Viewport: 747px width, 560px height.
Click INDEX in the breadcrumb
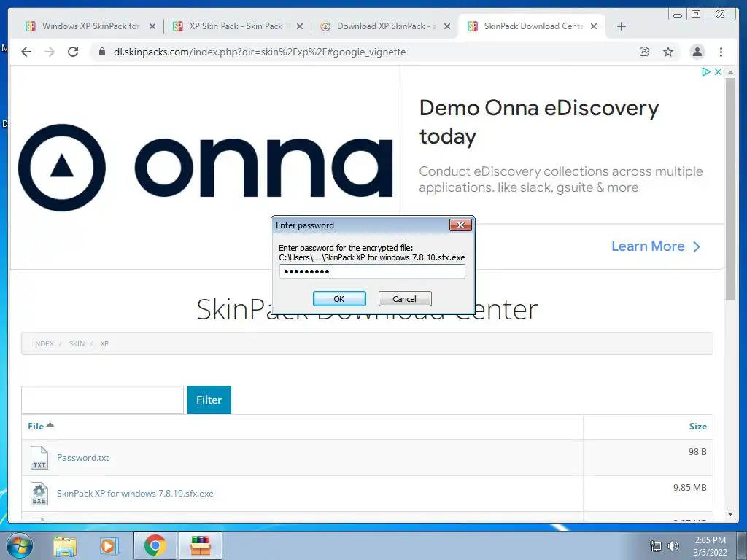point(43,344)
